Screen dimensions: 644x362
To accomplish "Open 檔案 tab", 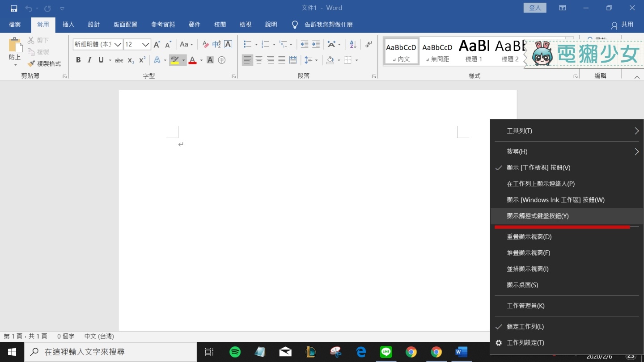I will [x=15, y=25].
